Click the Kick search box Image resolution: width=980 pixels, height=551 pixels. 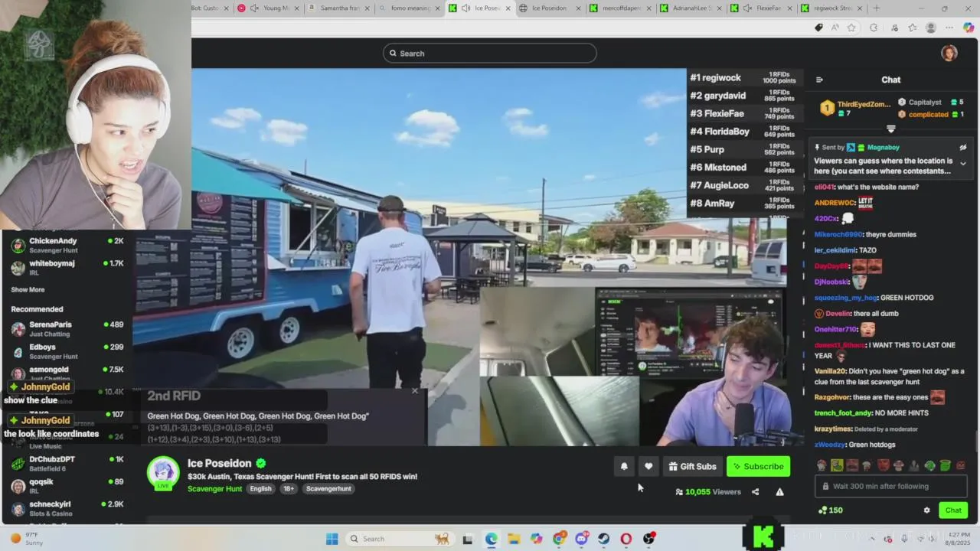click(490, 54)
